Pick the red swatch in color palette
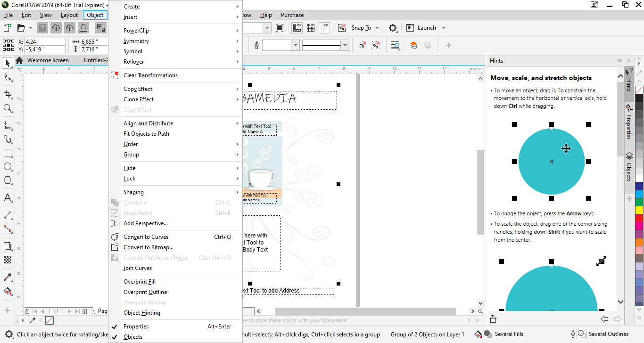This screenshot has height=343, width=644. pyautogui.click(x=639, y=219)
